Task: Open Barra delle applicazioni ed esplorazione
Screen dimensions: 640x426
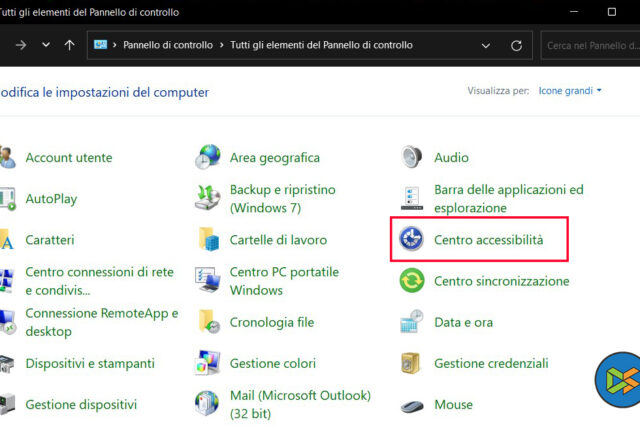Action: (x=509, y=199)
